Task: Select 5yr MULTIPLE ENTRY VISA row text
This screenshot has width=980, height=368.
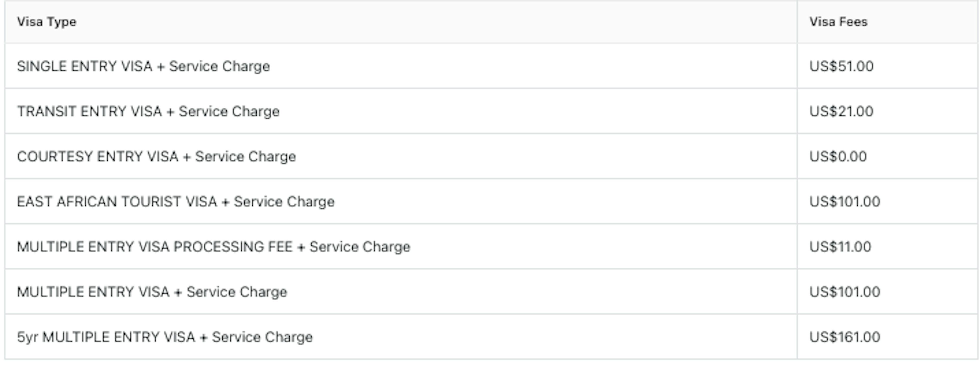Action: click(x=165, y=337)
